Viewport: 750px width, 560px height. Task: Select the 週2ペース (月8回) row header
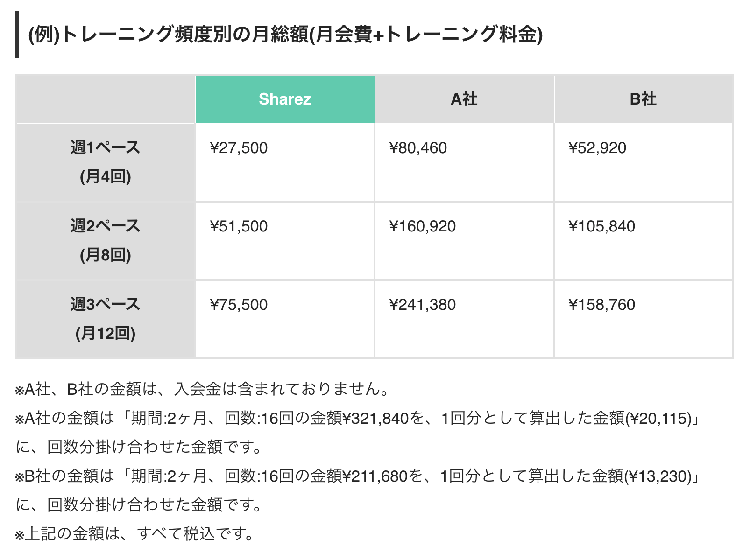(105, 240)
